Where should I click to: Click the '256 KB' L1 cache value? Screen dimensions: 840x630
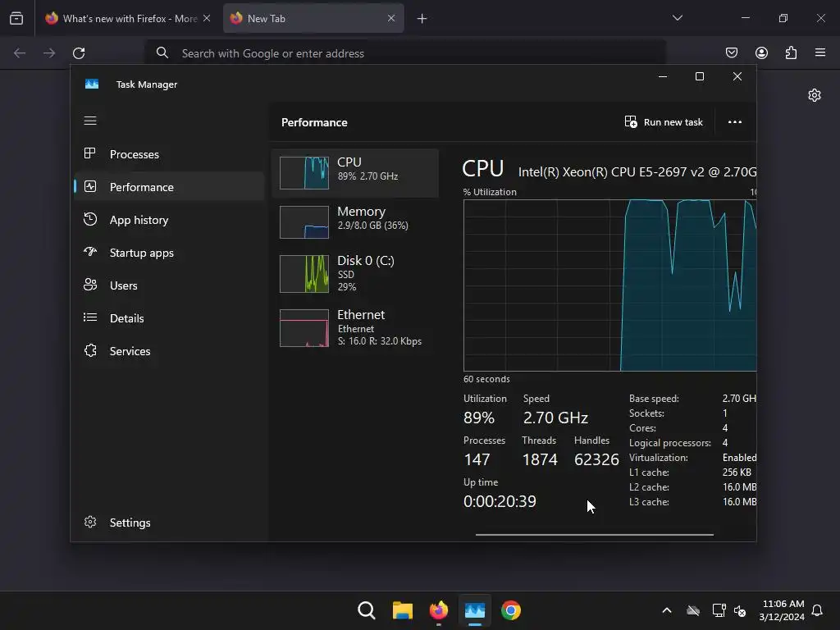pos(737,472)
